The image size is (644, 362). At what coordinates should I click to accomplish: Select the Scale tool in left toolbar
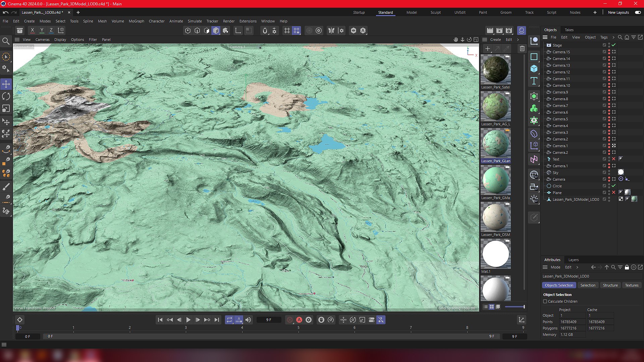6,109
